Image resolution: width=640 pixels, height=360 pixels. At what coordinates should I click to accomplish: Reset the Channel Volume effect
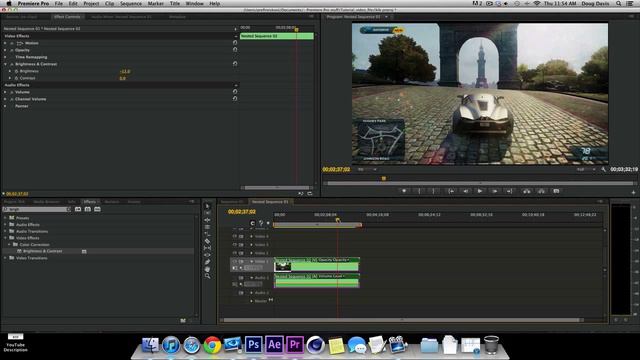click(235, 99)
